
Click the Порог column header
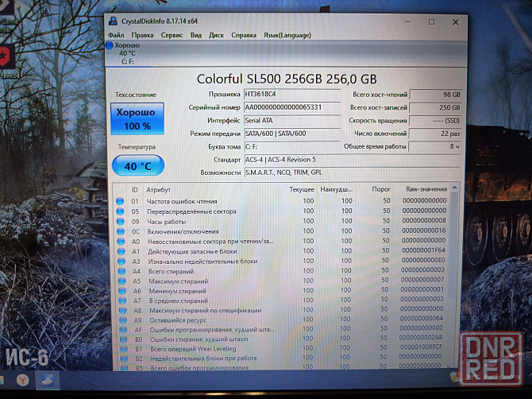(381, 189)
